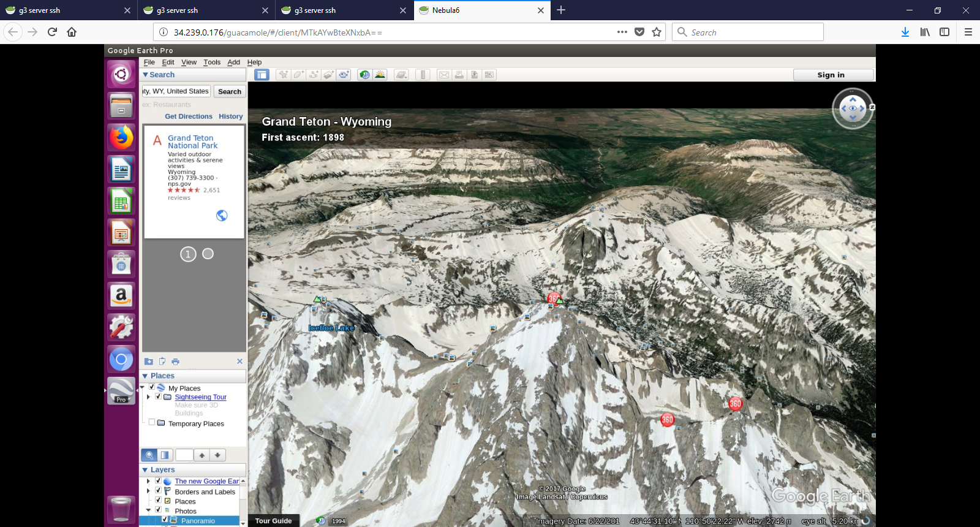Click the print toolbar icon

click(459, 75)
